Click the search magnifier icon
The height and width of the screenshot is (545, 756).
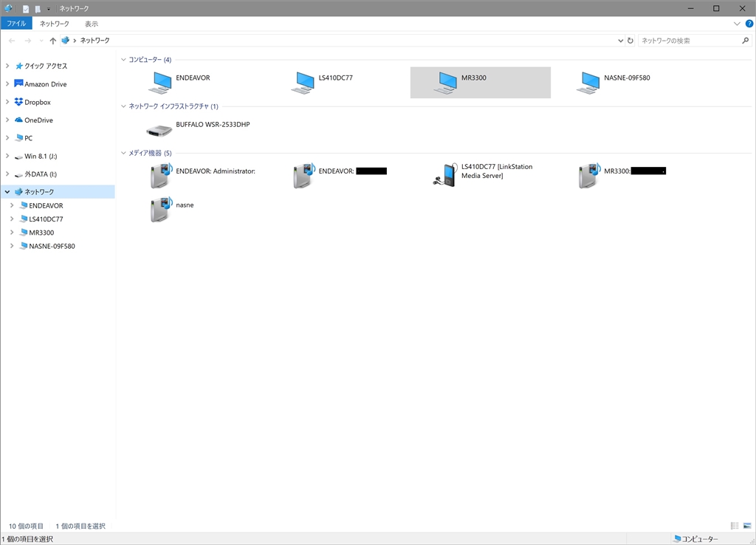click(746, 41)
